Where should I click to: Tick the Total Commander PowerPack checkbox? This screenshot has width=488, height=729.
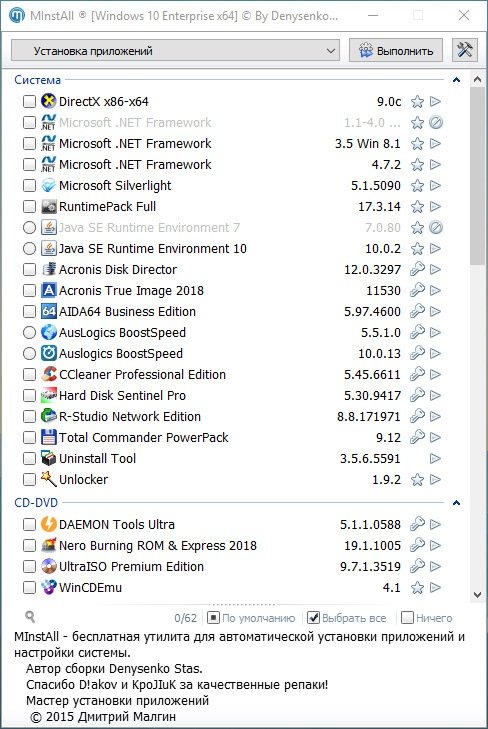click(x=29, y=437)
